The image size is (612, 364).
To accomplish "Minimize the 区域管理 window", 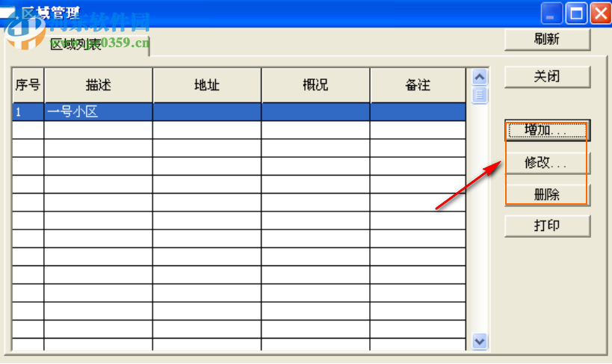I will (551, 13).
